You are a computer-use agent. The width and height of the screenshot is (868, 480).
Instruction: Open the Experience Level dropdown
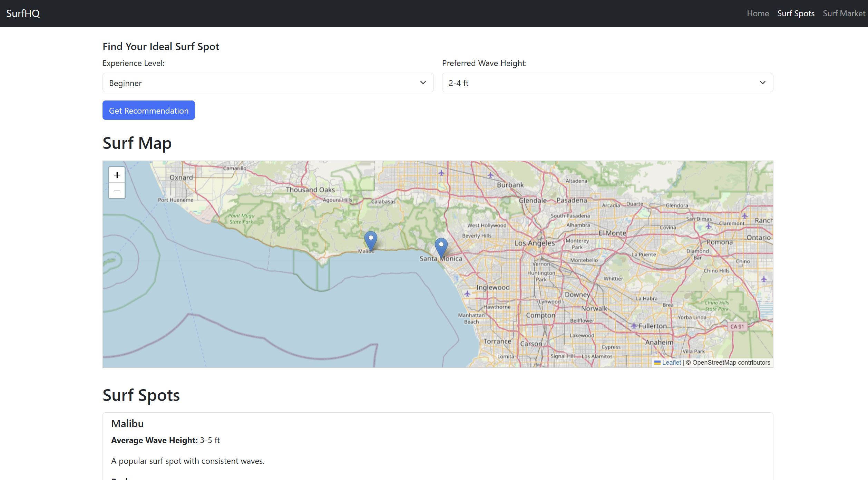pos(268,83)
